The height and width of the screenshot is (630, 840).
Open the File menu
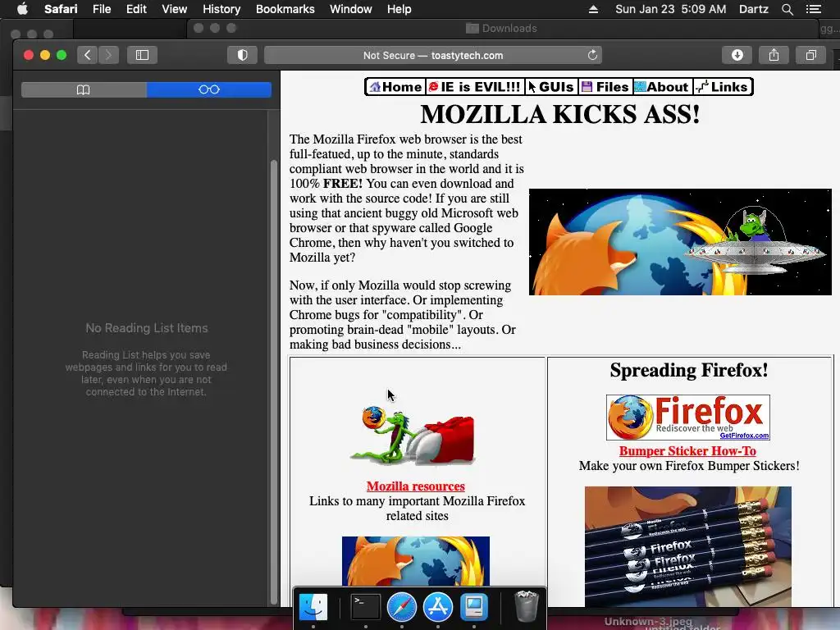point(102,9)
